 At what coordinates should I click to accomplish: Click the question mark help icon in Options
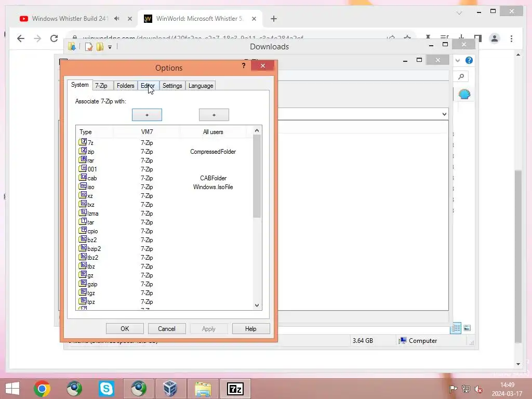pyautogui.click(x=244, y=65)
